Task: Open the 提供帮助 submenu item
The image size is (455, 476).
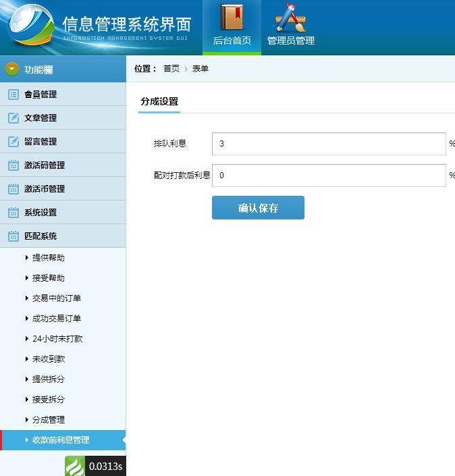Action: (49, 258)
